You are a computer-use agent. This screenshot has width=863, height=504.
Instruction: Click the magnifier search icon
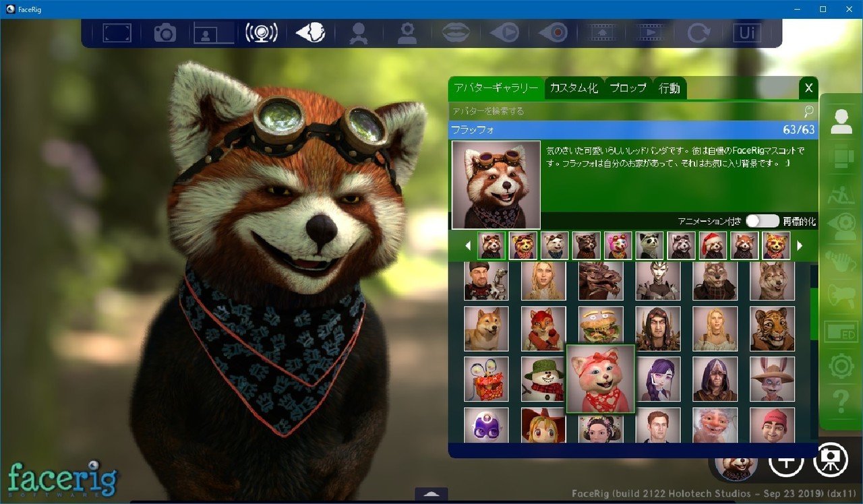809,111
